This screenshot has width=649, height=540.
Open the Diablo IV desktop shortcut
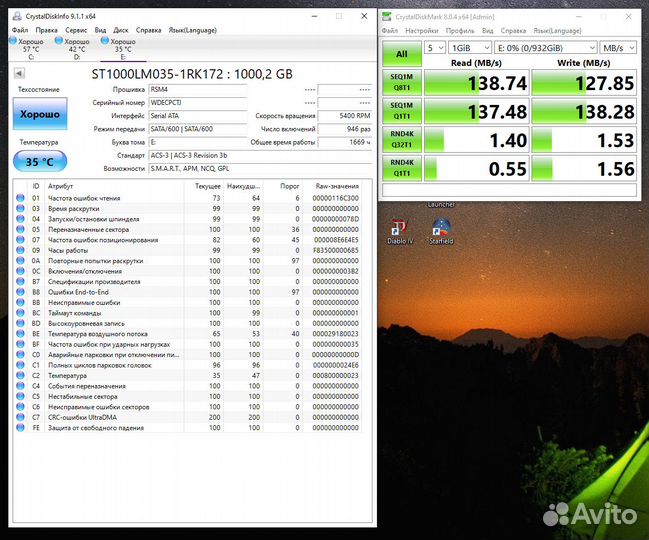point(398,229)
